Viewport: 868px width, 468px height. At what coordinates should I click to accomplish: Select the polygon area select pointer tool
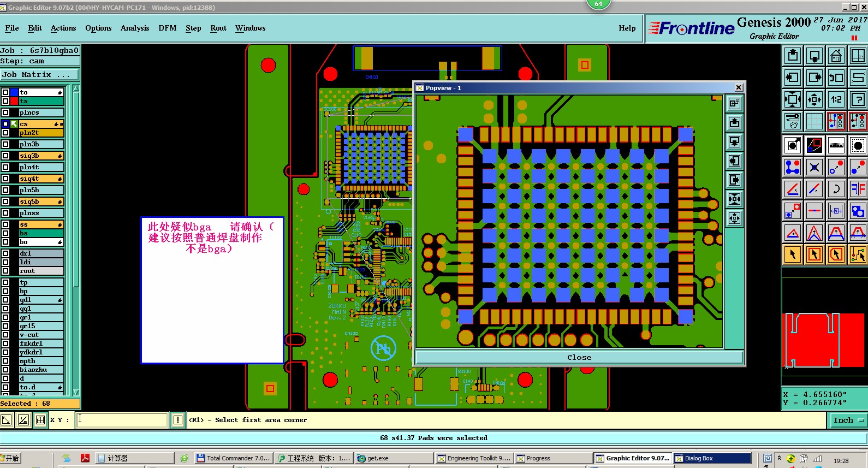(836, 254)
